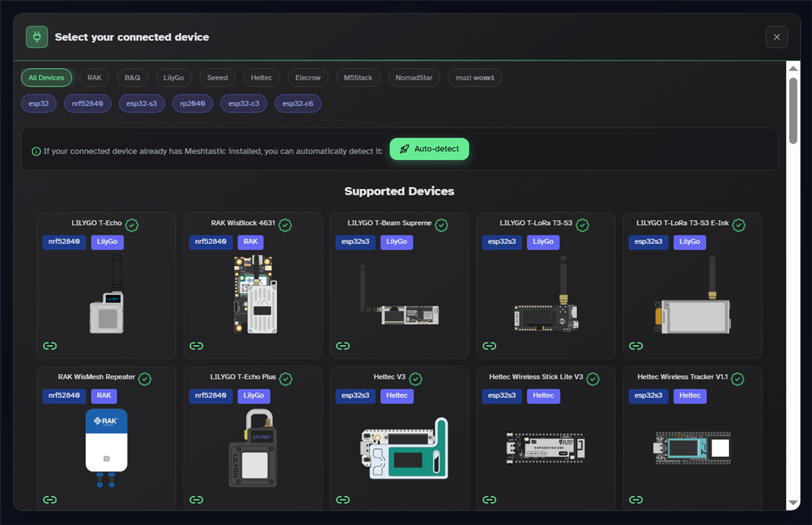The width and height of the screenshot is (812, 525).
Task: Choose the LILYGO T-LoRa T3-S3 device image
Action: coord(546,294)
